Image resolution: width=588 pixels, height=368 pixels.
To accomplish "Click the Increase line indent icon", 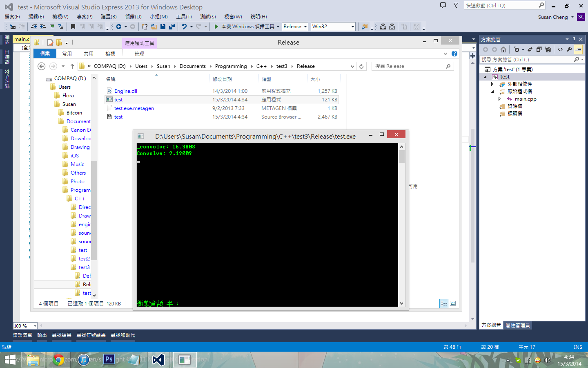I will [42, 27].
